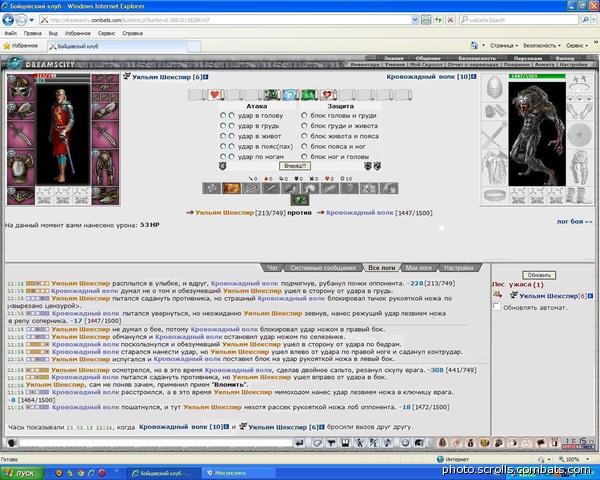The image size is (600, 480).
Task: Switch to the Мои логи tab
Action: click(x=418, y=268)
